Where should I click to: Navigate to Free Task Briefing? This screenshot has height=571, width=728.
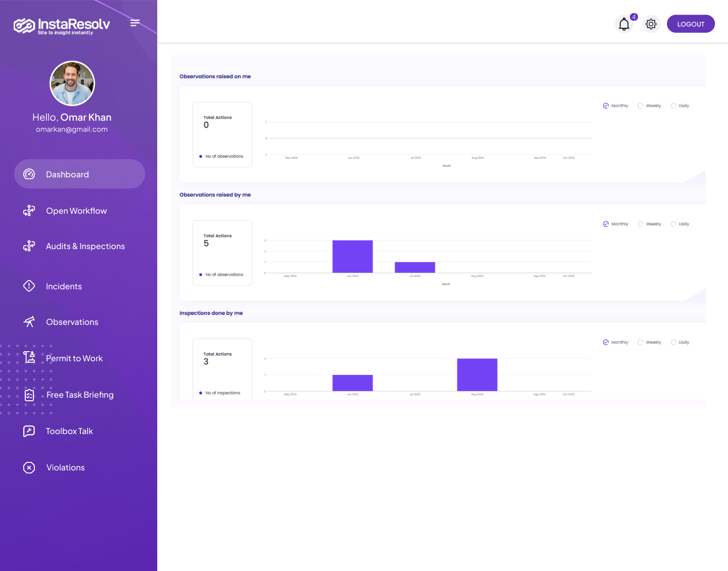coord(80,395)
